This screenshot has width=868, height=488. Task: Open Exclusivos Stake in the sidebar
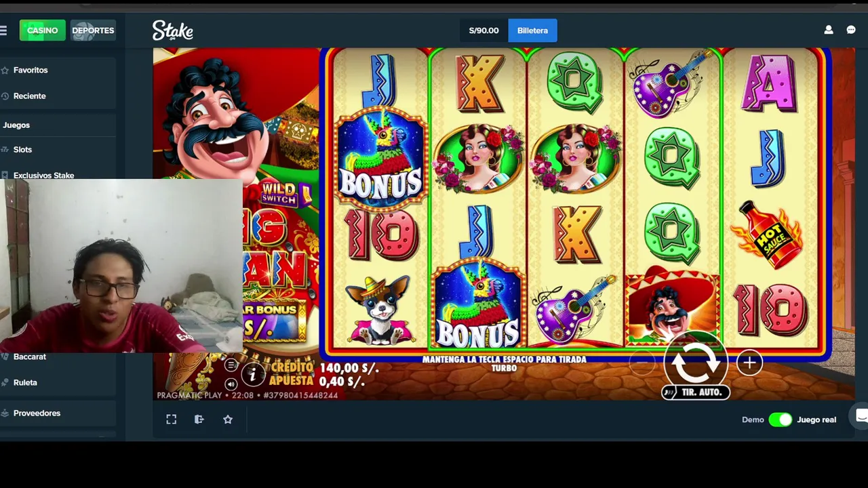43,175
